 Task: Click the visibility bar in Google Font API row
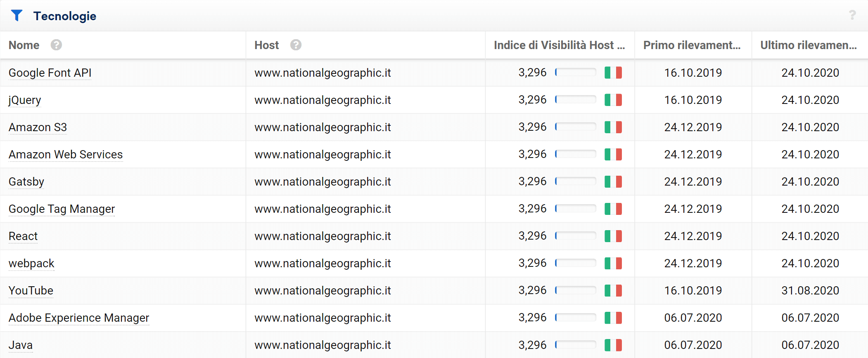575,73
